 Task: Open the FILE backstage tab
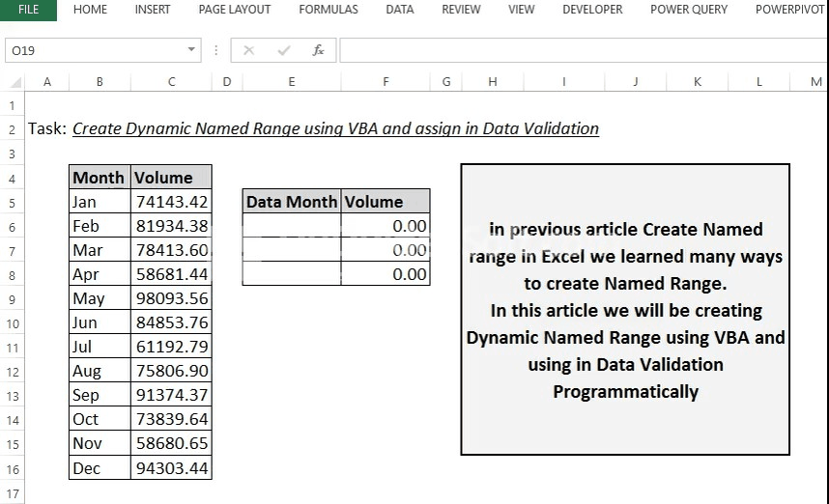pyautogui.click(x=28, y=10)
